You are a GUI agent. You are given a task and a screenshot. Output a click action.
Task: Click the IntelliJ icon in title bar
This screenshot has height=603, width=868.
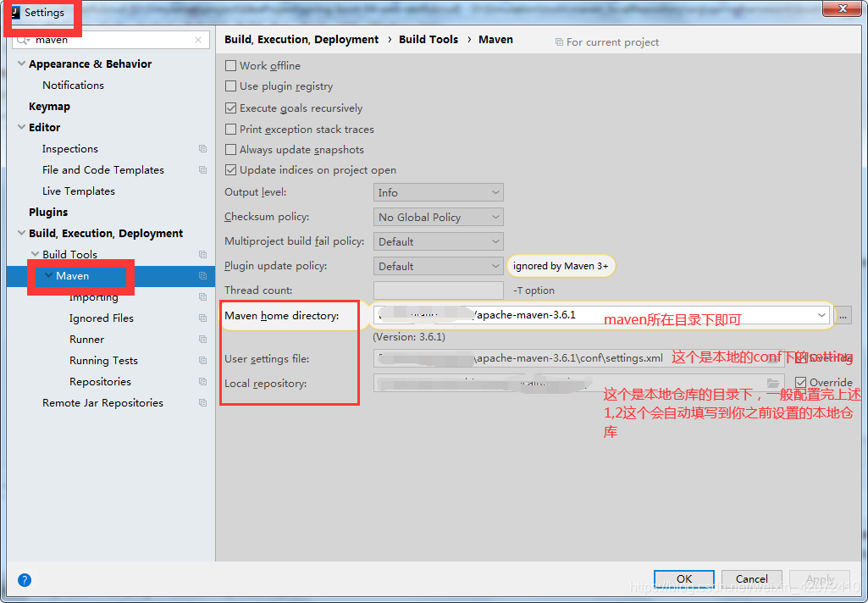click(15, 12)
